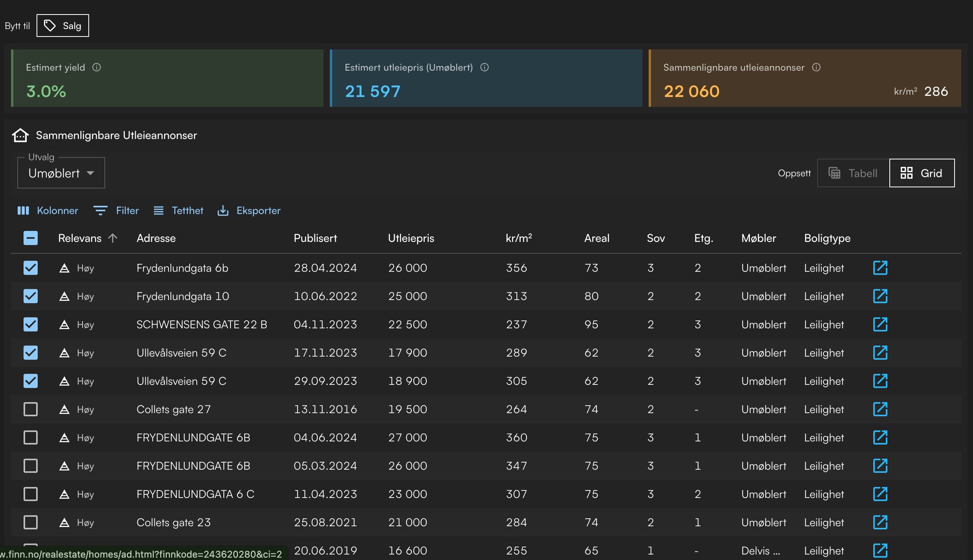Sort by the Utleiepris column header
973x560 pixels.
[x=411, y=238]
